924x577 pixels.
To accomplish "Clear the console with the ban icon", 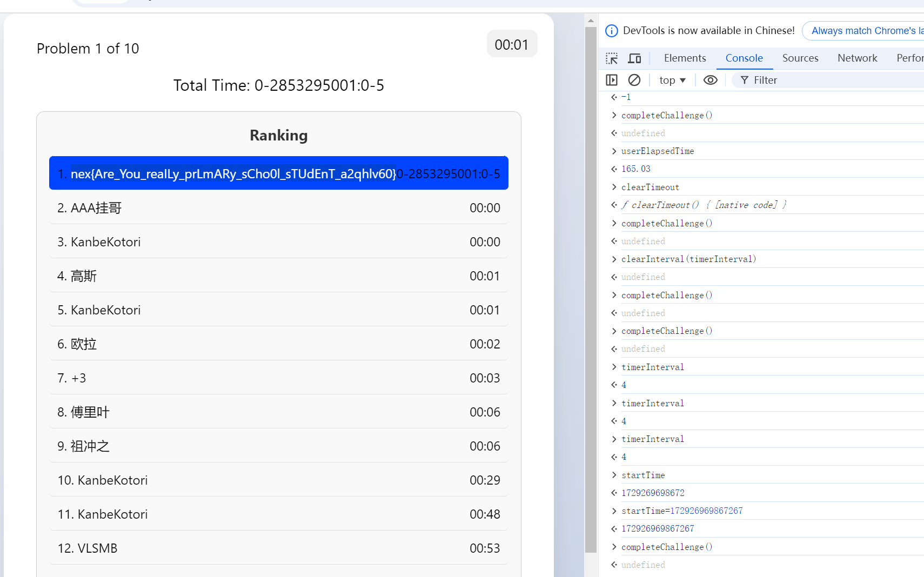I will pos(634,80).
